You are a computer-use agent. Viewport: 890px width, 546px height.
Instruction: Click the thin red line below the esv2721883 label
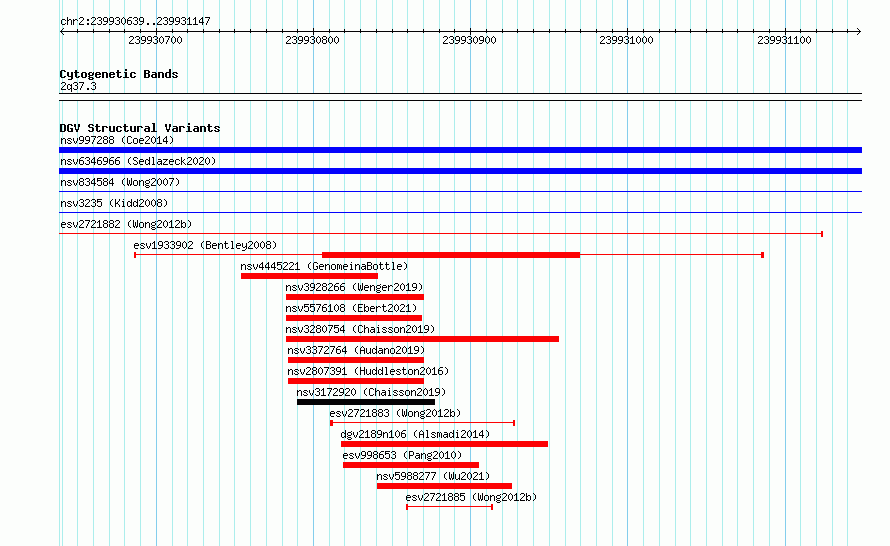click(422, 423)
